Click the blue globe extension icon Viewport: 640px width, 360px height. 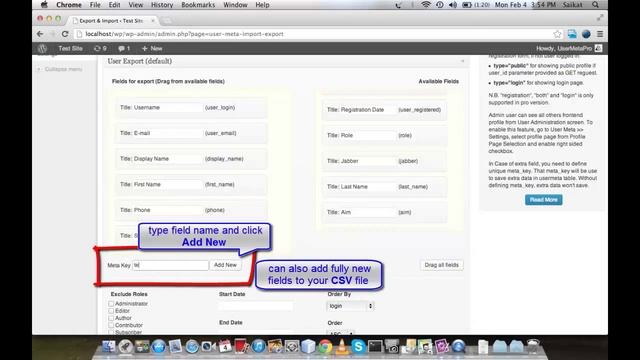click(x=586, y=34)
